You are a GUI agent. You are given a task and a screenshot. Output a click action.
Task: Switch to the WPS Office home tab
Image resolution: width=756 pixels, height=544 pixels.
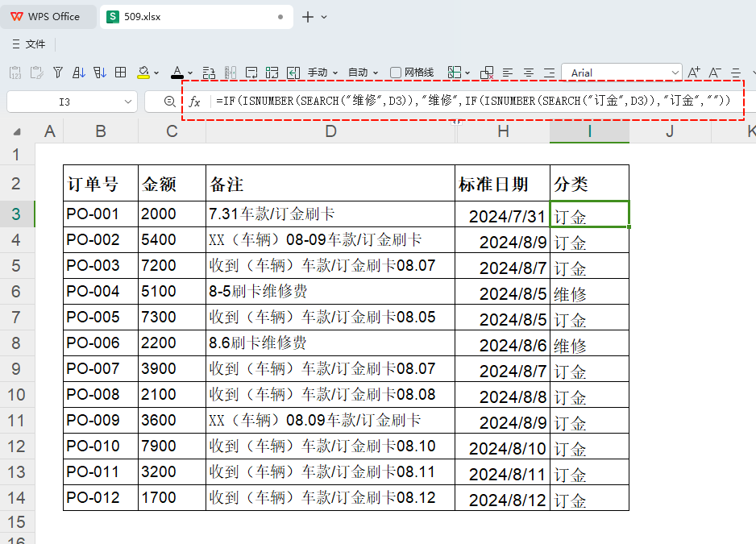click(x=48, y=17)
